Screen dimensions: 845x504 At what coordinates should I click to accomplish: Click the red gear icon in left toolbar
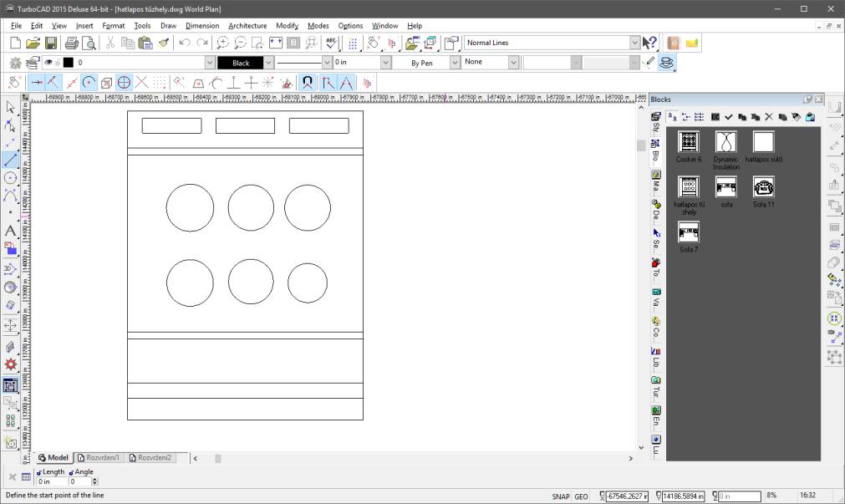click(x=10, y=364)
